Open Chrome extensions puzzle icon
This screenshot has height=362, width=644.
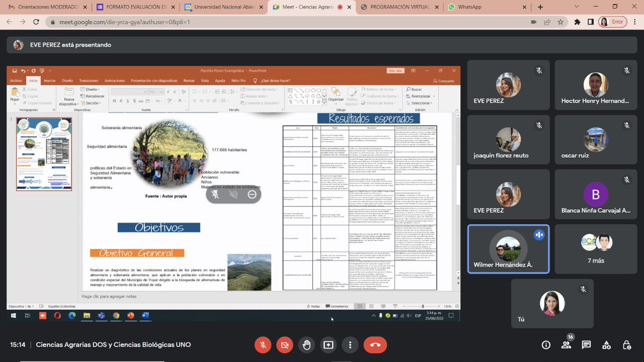577,22
